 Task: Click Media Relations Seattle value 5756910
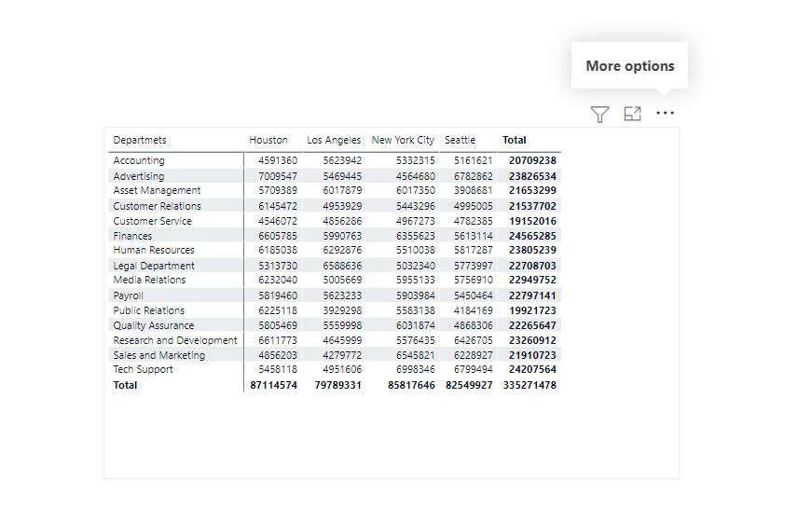[474, 281]
